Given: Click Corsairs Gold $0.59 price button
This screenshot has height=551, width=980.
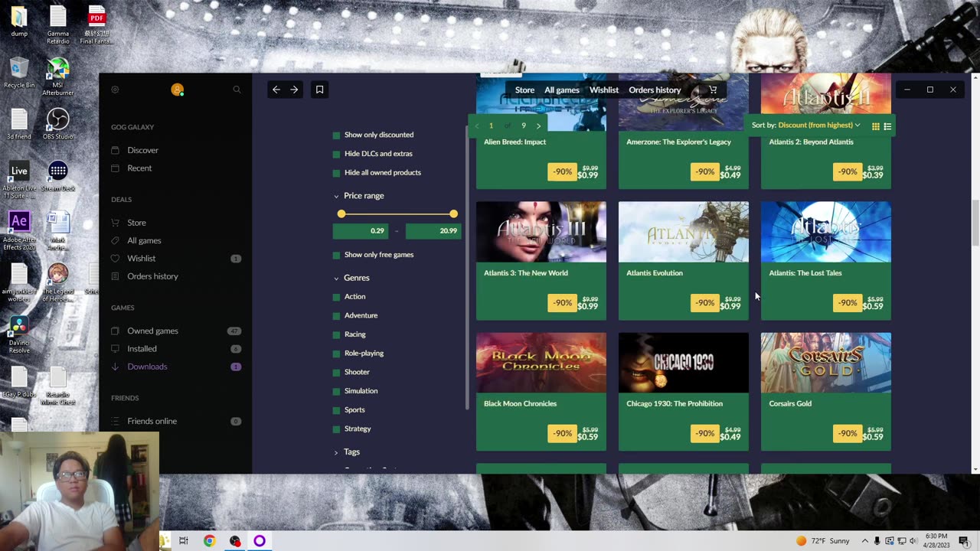Looking at the screenshot, I should [873, 437].
